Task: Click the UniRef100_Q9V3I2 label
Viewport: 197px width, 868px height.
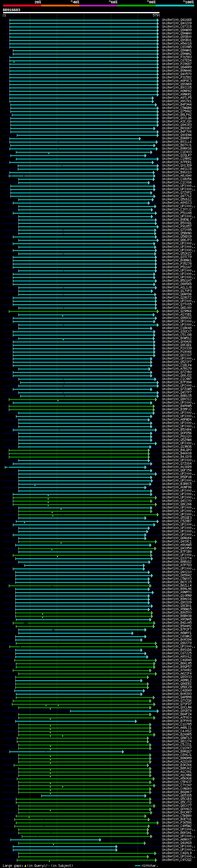Action: 177,399
